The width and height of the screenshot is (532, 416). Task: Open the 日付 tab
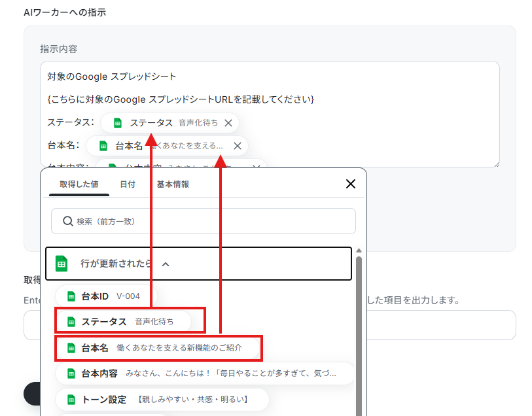tap(128, 184)
